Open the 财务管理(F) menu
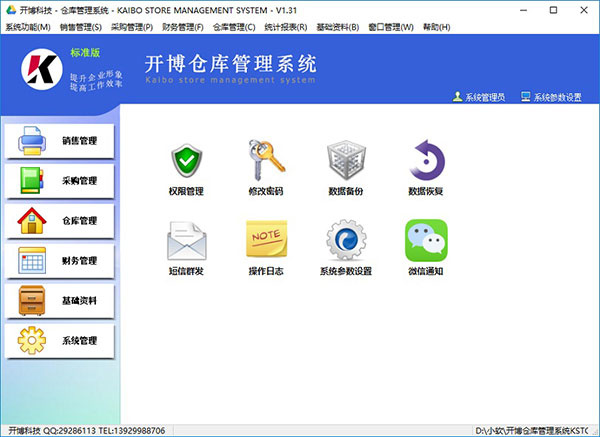This screenshot has height=437, width=600. [x=183, y=27]
